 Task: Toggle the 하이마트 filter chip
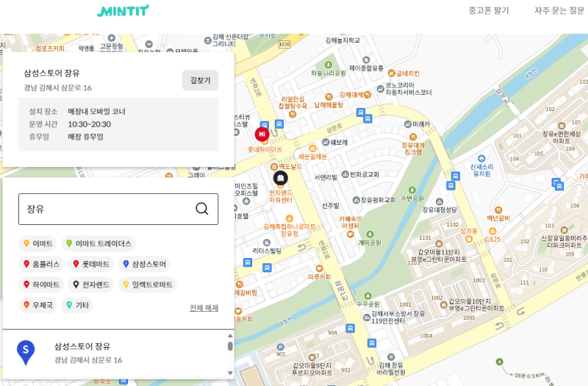pos(41,285)
